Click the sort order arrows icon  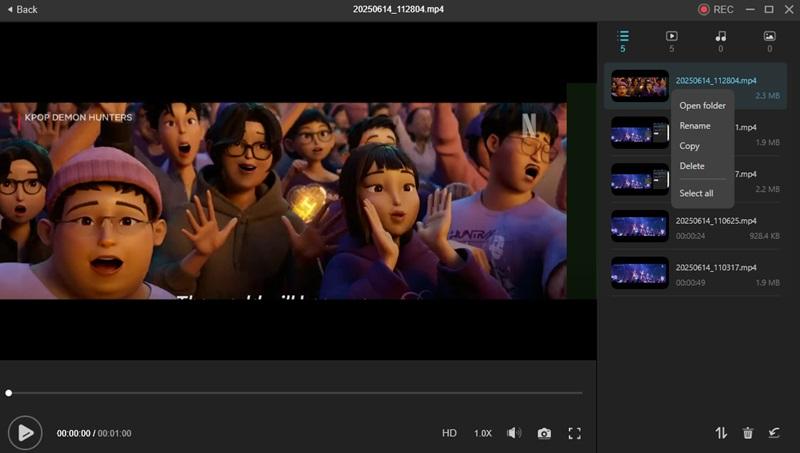point(721,433)
